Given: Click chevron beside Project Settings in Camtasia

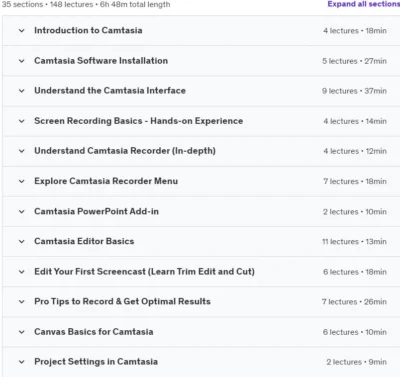Looking at the screenshot, I should click(x=22, y=362).
